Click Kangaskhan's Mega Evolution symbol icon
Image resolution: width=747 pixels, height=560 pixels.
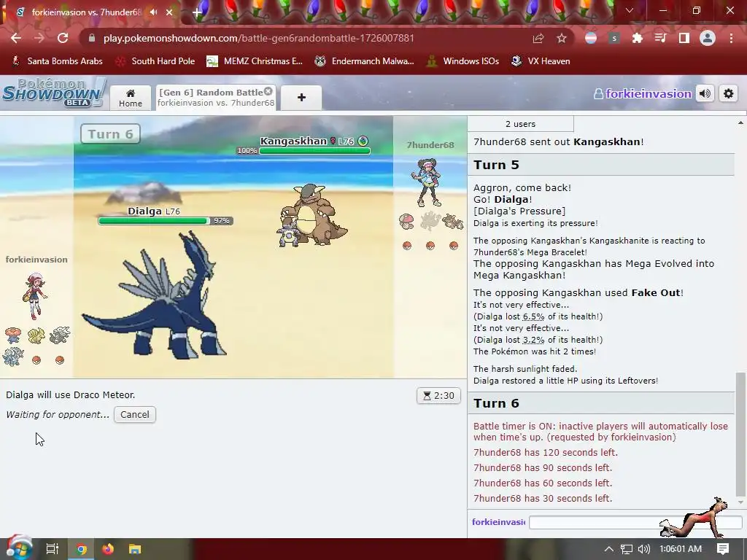pos(363,141)
